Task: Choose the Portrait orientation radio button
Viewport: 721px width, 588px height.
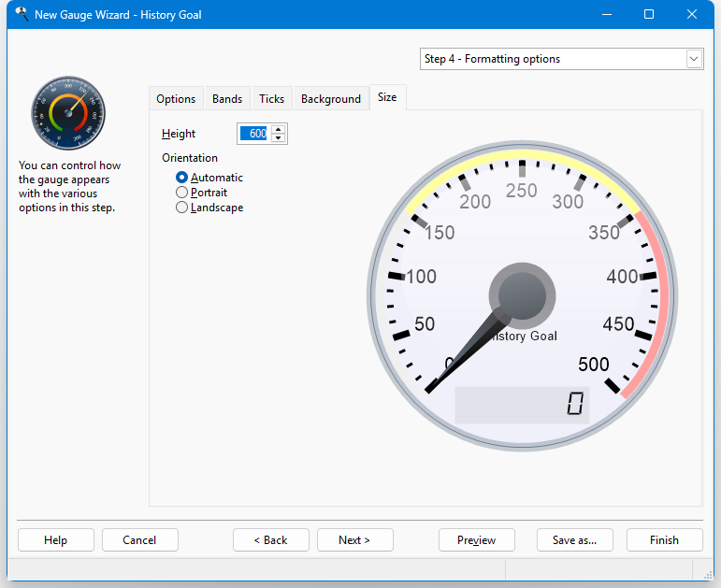Action: click(x=182, y=193)
